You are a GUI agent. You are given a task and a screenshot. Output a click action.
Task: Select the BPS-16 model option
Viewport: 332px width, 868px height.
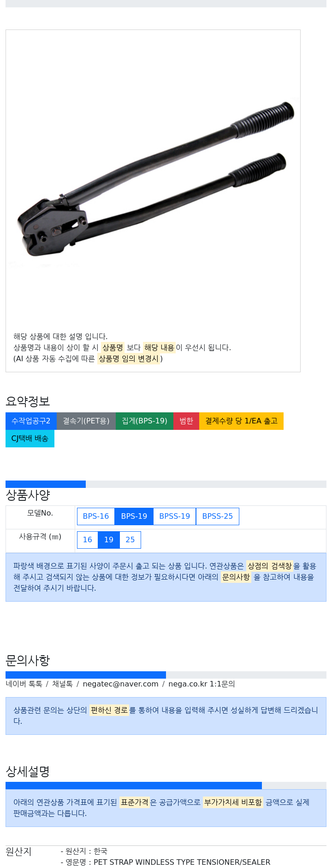click(x=96, y=516)
